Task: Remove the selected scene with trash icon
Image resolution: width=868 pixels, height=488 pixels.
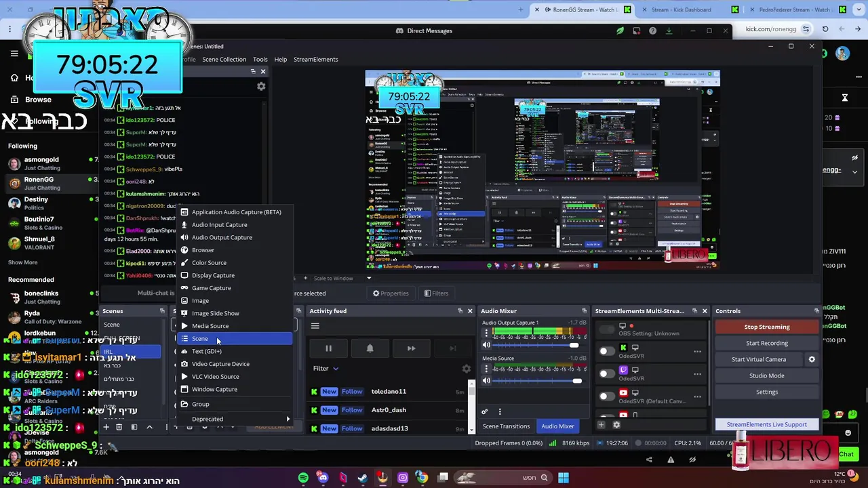Action: click(119, 427)
